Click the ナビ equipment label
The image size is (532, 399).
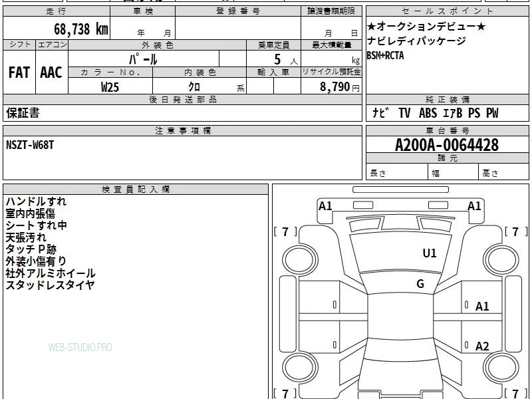click(x=380, y=112)
